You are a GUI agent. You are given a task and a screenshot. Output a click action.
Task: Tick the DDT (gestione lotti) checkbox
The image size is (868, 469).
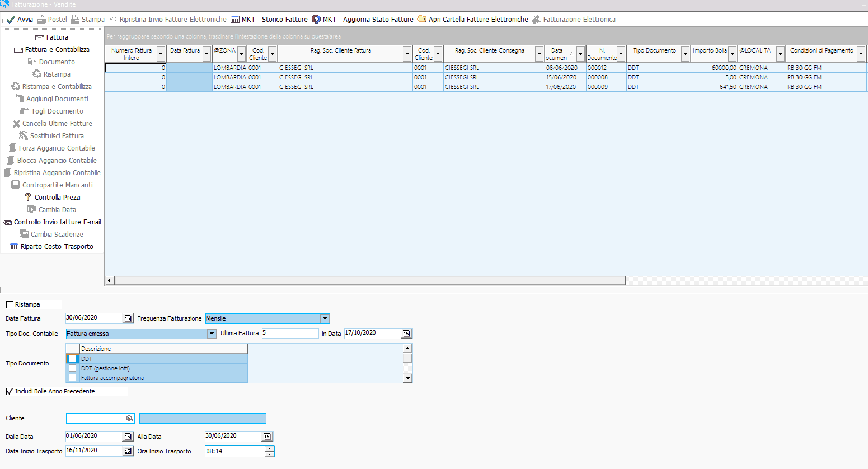click(x=72, y=368)
